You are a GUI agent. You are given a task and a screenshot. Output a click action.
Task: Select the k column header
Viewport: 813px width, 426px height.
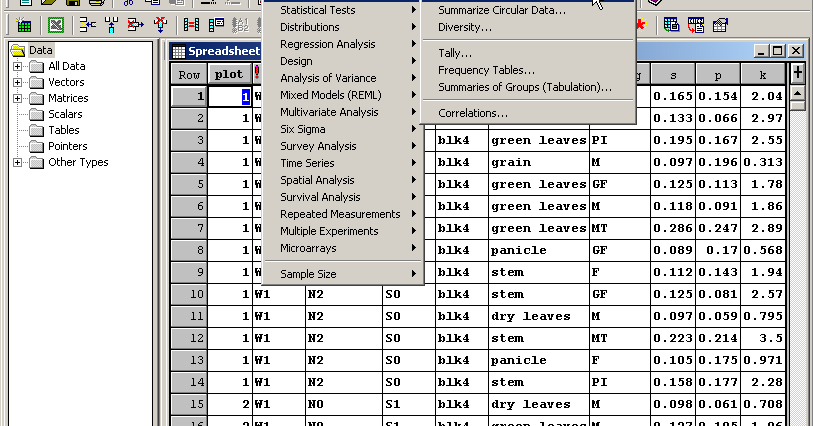click(x=763, y=74)
